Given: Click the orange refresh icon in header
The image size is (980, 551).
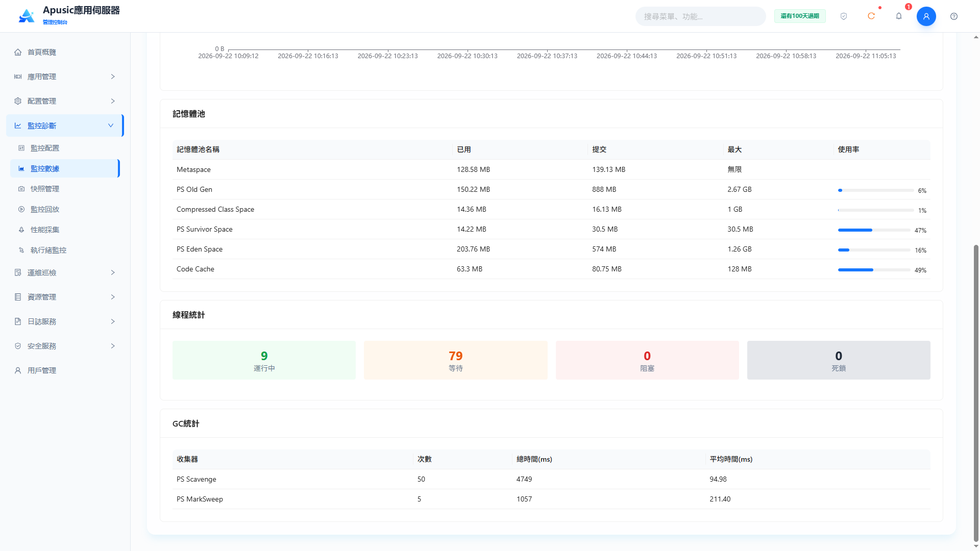Looking at the screenshot, I should [x=871, y=16].
